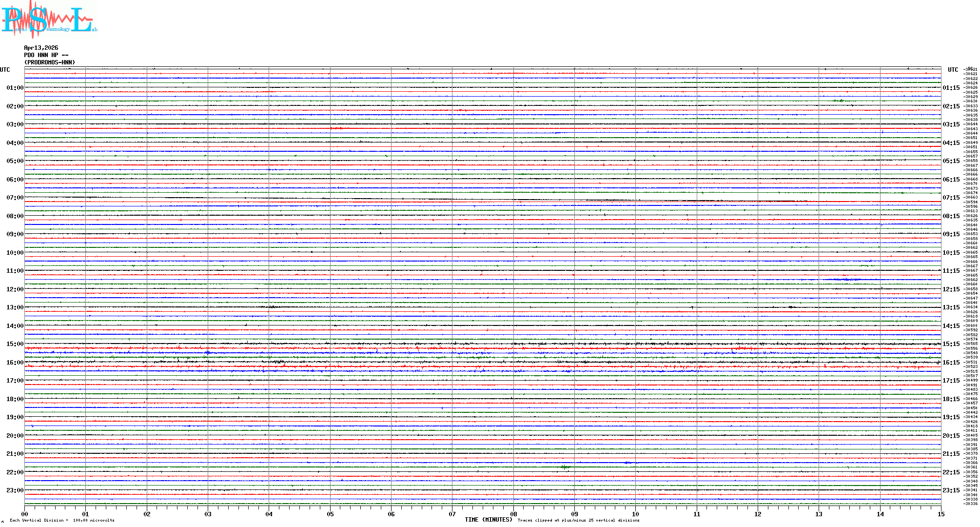The width and height of the screenshot is (980, 527).
Task: Click minute marker 04 on bottom axis
Action: click(269, 514)
